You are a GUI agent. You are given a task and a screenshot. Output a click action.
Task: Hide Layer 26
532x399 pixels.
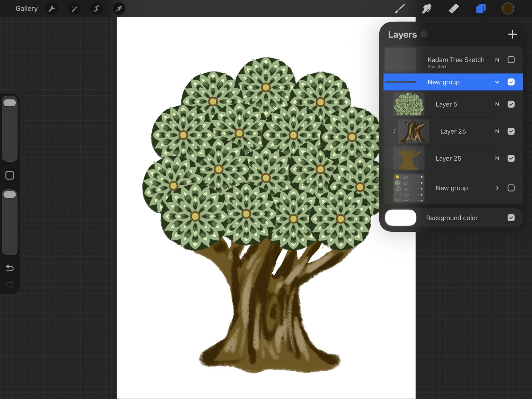click(x=511, y=131)
